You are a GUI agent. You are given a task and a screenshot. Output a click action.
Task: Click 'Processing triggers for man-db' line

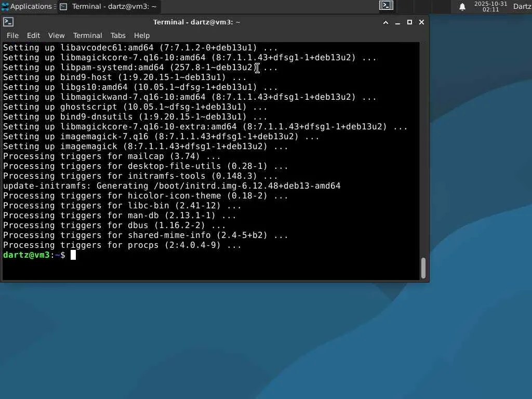pyautogui.click(x=119, y=216)
